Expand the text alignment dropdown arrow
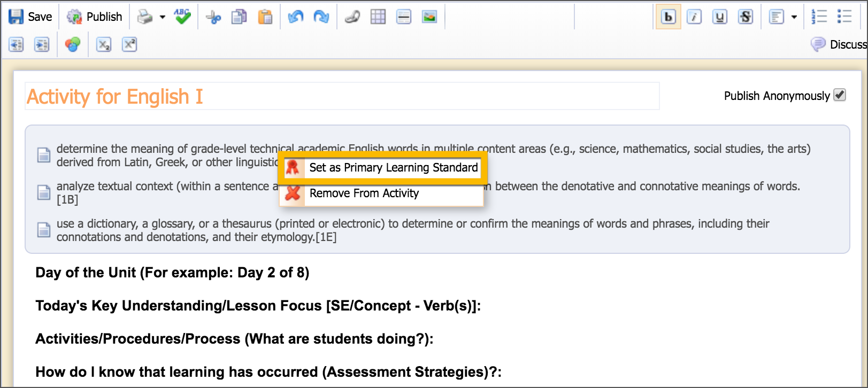 [x=794, y=17]
